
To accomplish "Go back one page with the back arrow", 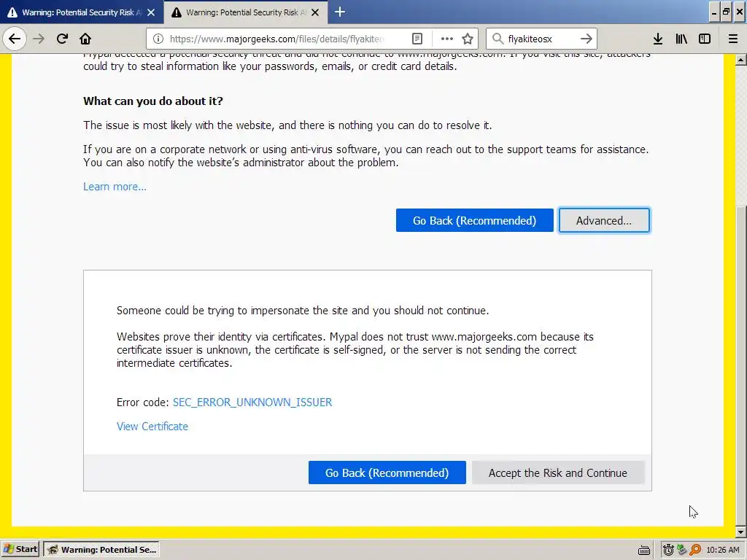I will pos(15,39).
